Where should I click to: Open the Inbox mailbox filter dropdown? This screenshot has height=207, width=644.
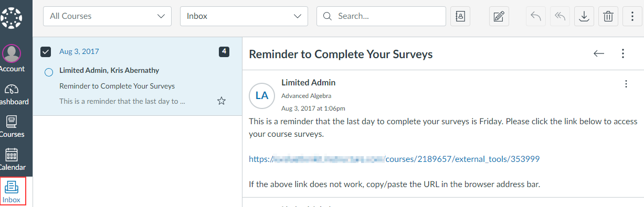pos(244,16)
